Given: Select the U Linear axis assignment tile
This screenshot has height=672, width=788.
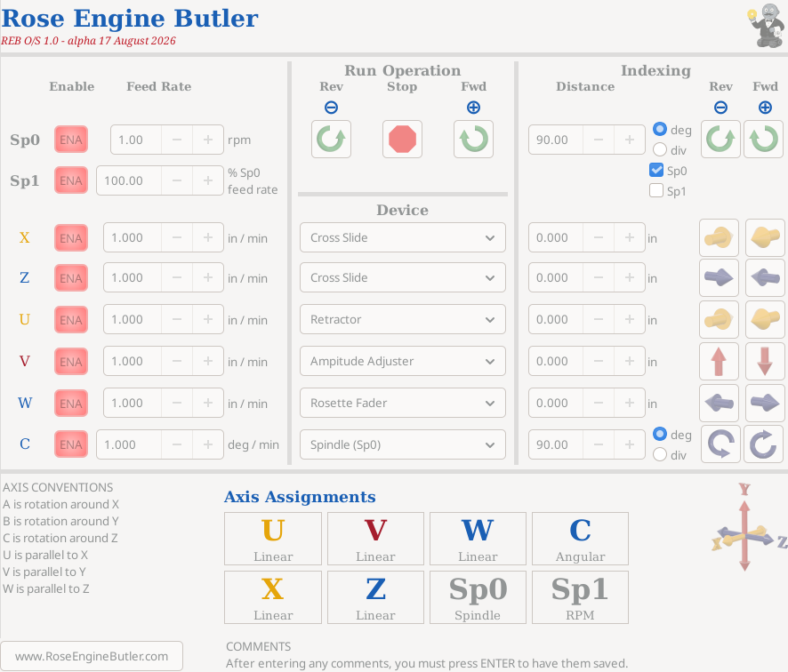Looking at the screenshot, I should click(x=273, y=539).
